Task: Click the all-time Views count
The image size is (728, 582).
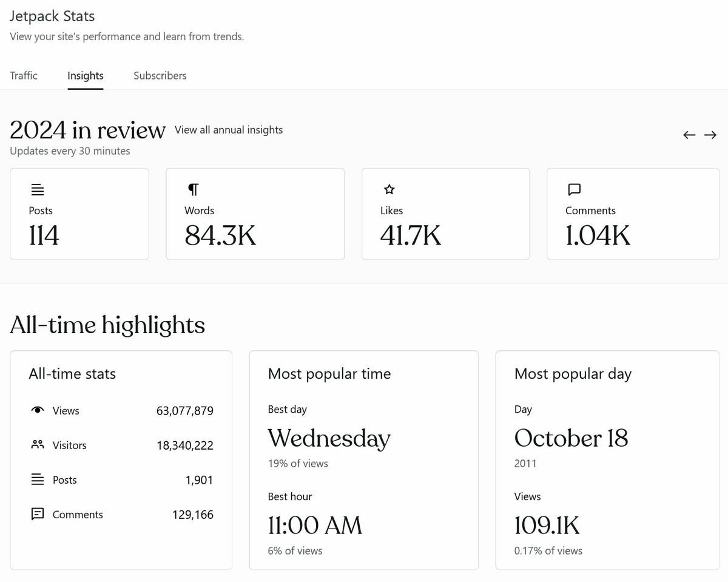Action: [184, 410]
